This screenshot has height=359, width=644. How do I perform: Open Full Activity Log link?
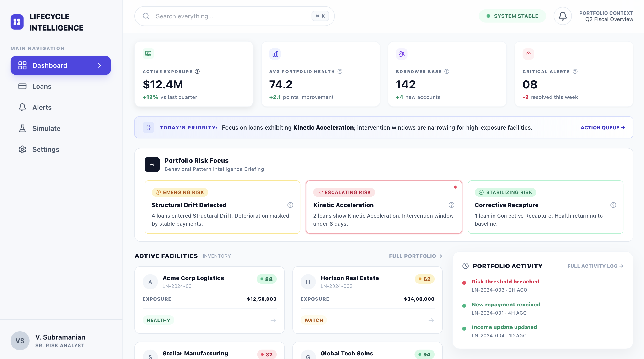tap(595, 266)
